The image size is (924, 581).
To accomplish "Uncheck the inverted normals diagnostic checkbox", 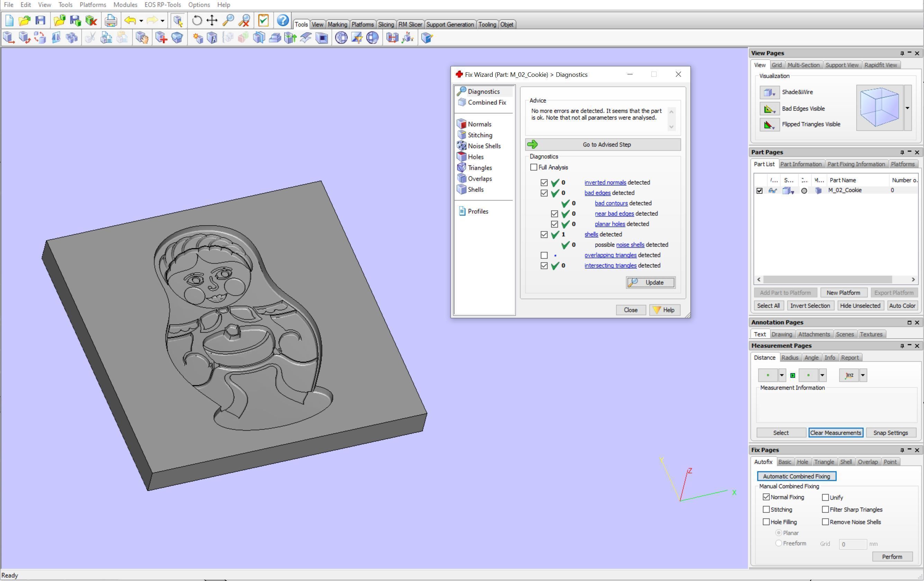I will [544, 183].
